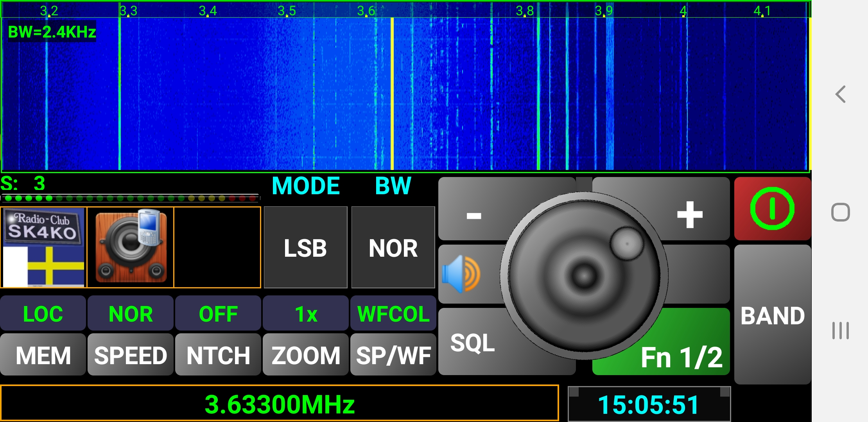The image size is (868, 422).
Task: Tap the 3.63300MHz frequency display field
Action: click(x=280, y=403)
